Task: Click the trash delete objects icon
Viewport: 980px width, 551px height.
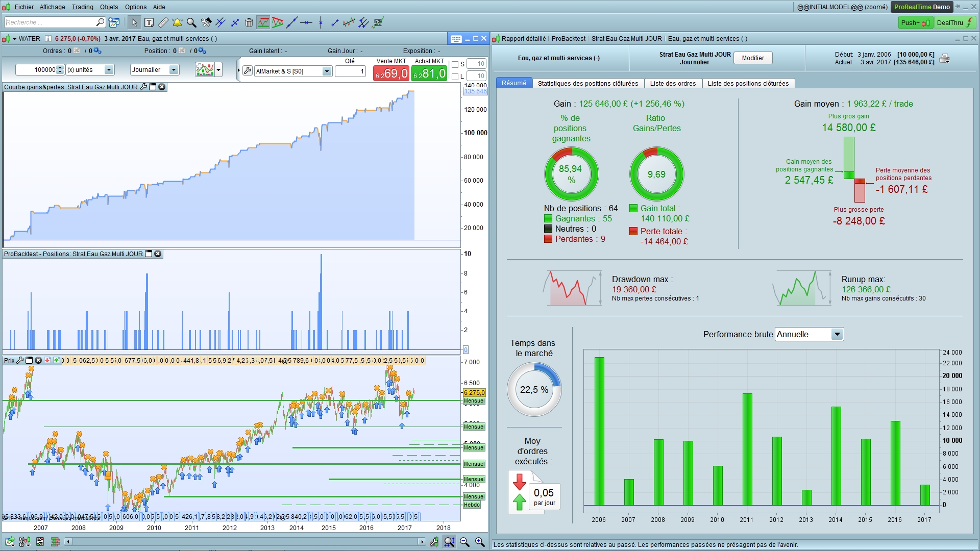Action: pyautogui.click(x=249, y=22)
